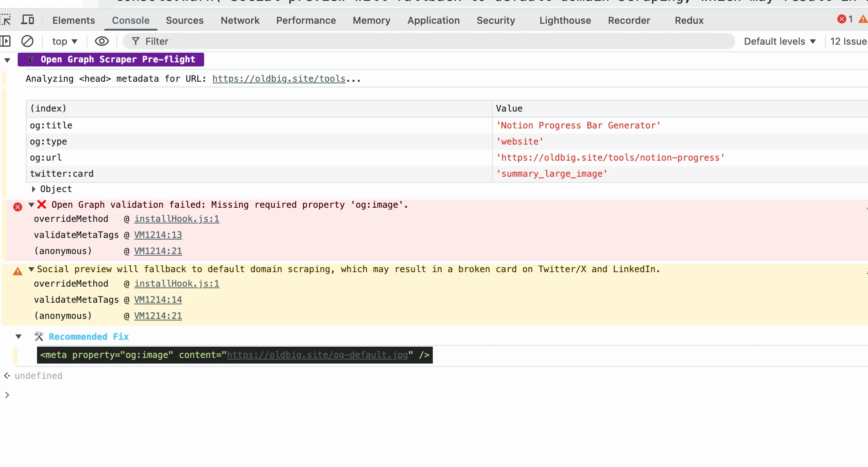Create a live expression with eye icon

[102, 41]
